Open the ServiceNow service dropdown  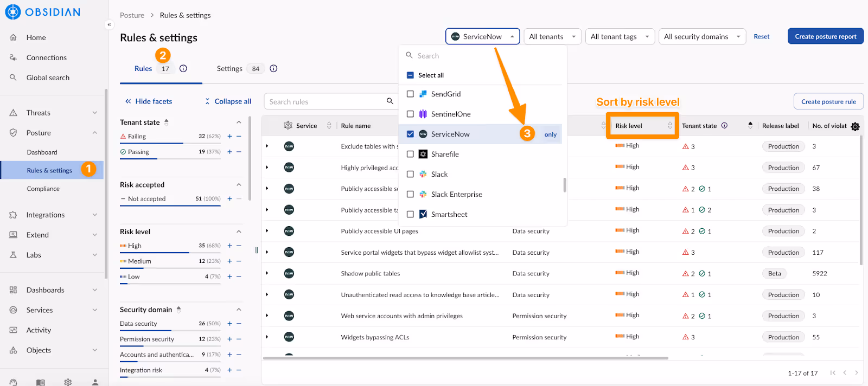[x=483, y=36]
